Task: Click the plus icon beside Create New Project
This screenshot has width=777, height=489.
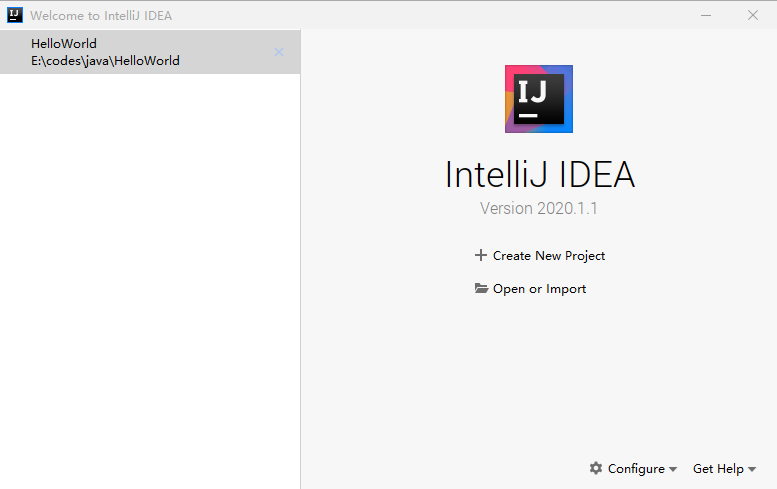Action: click(x=480, y=256)
